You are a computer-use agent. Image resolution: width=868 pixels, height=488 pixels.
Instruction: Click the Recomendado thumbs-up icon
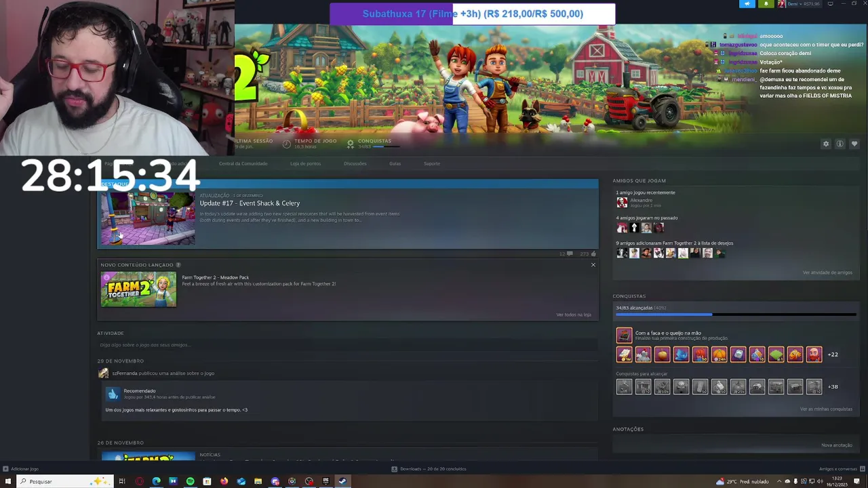113,394
